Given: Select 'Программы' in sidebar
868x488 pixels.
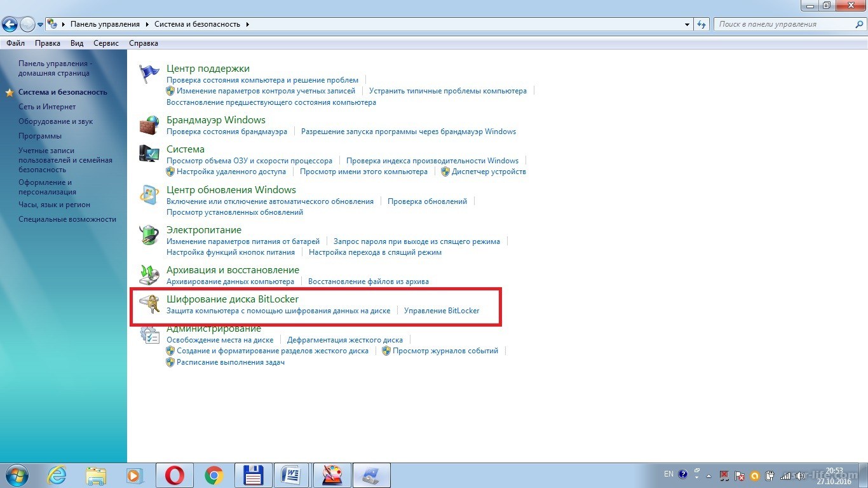Looking at the screenshot, I should 40,136.
